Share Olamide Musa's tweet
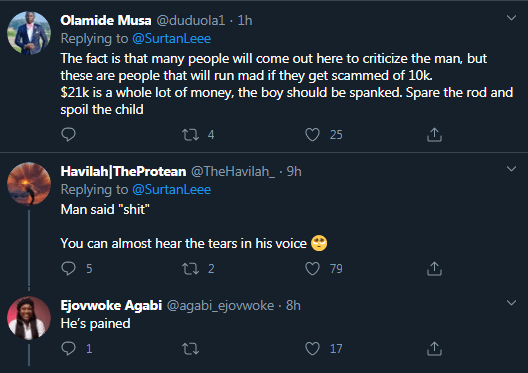 pos(434,135)
